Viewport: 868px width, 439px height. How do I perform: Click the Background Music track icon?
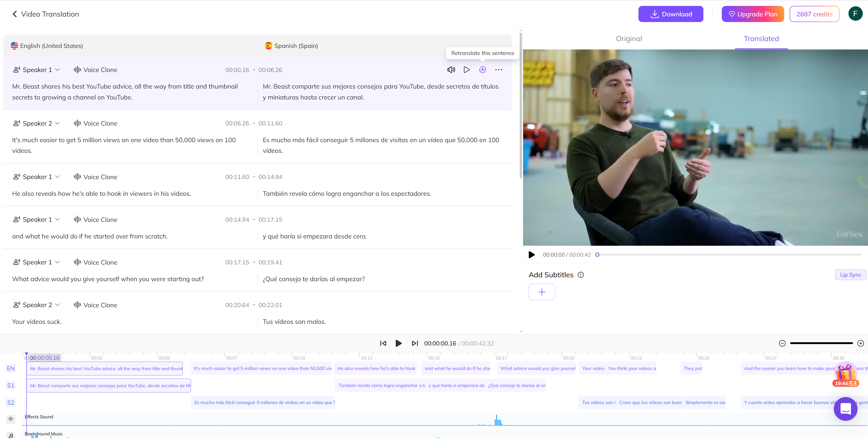(x=11, y=436)
